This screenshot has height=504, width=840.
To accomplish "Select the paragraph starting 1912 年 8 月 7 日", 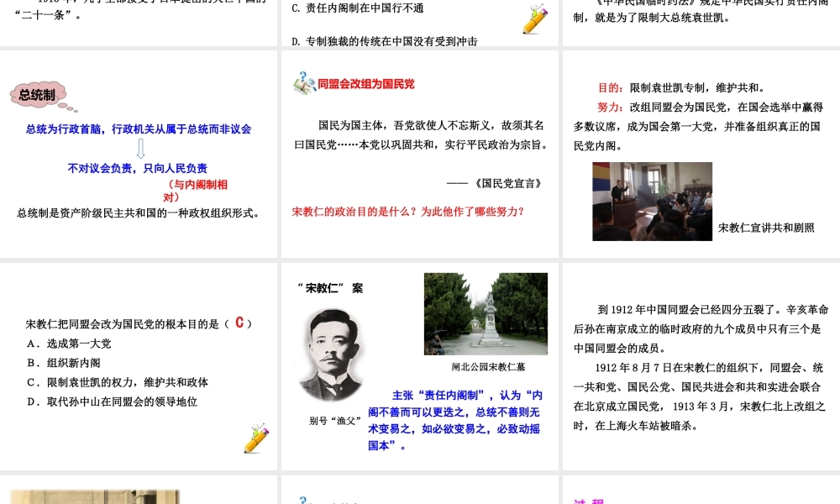I will click(x=700, y=396).
